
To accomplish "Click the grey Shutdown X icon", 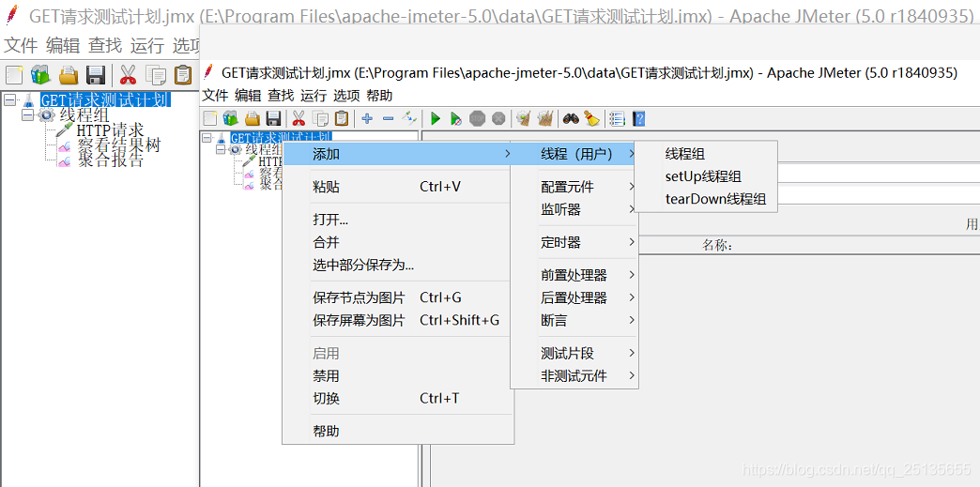I will pyautogui.click(x=498, y=118).
